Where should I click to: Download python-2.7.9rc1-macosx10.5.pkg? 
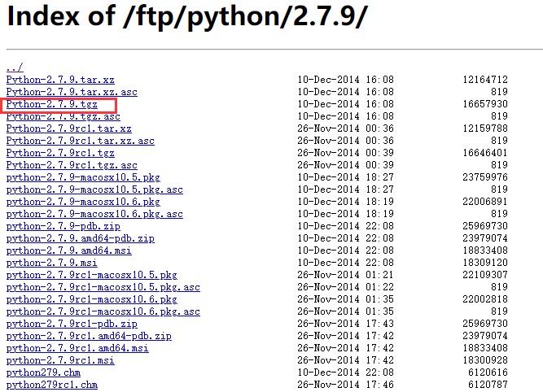pos(92,275)
